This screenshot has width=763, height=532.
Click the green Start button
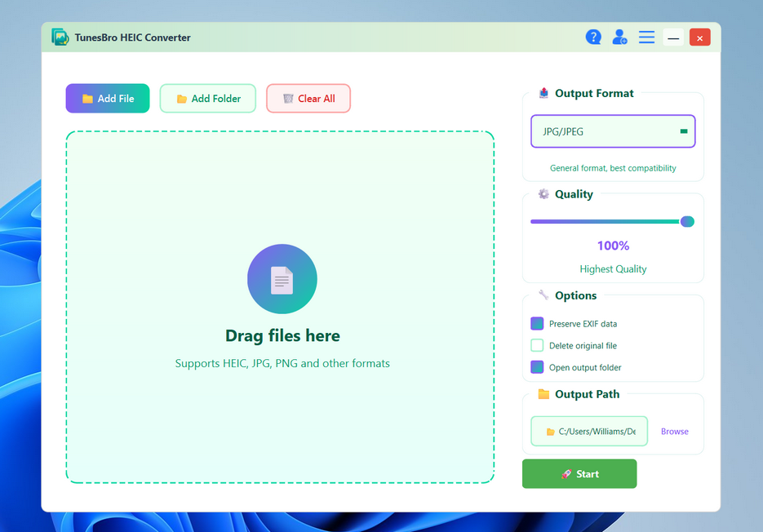[579, 473]
